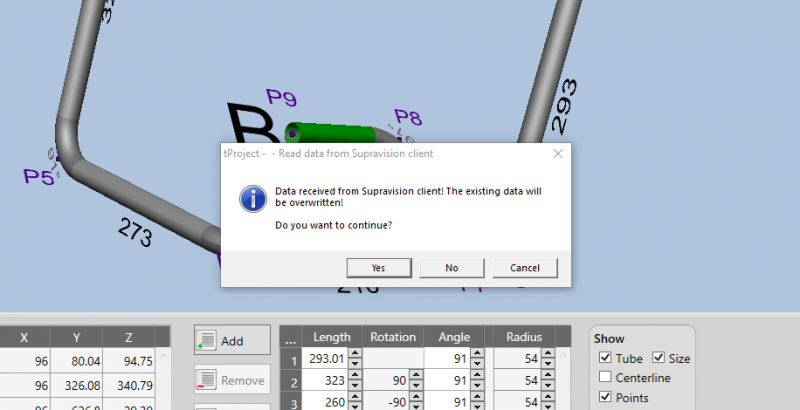Toggle the Tube display checkbox
This screenshot has height=410, width=800.
coord(605,357)
